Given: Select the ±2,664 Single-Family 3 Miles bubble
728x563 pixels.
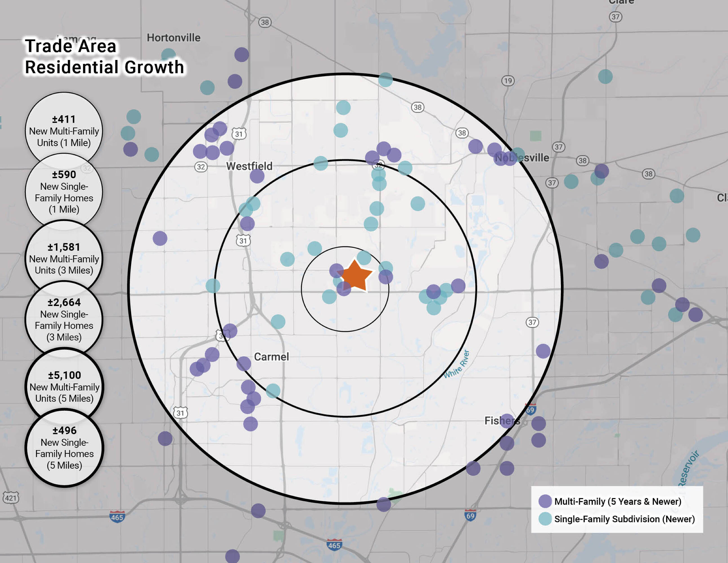Looking at the screenshot, I should tap(64, 320).
